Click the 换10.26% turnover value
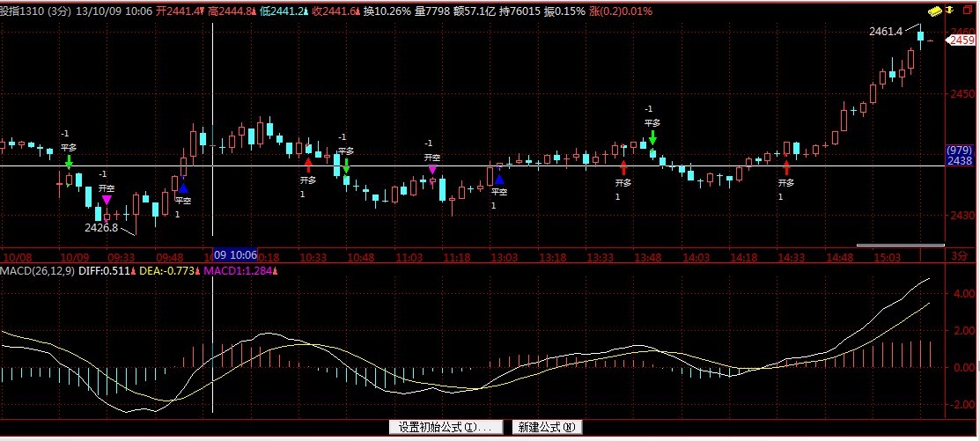Image resolution: width=980 pixels, height=441 pixels. pyautogui.click(x=387, y=11)
